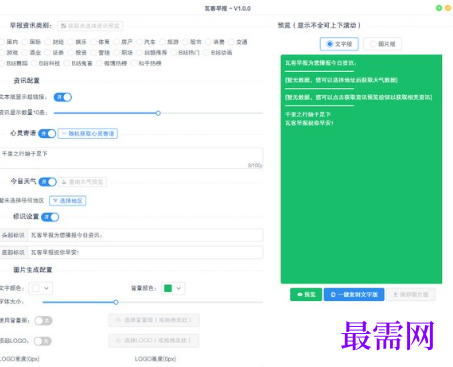453x367 pixels.
Task: Select the 交通 news category
Action: [x=238, y=42]
